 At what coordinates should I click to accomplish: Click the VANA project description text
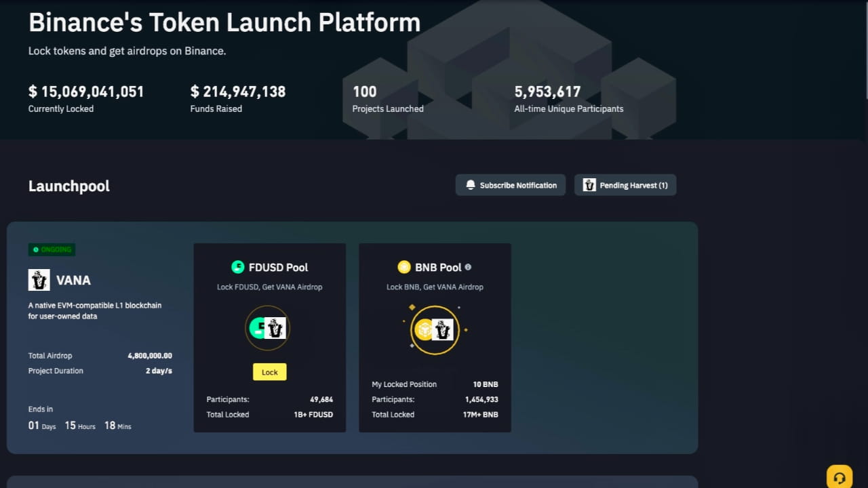(x=95, y=310)
